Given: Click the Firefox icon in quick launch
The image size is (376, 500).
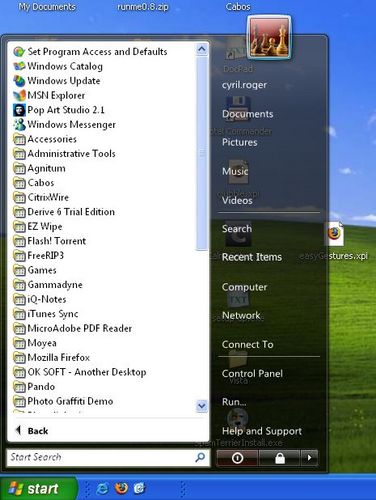Looking at the screenshot, I should 121,488.
